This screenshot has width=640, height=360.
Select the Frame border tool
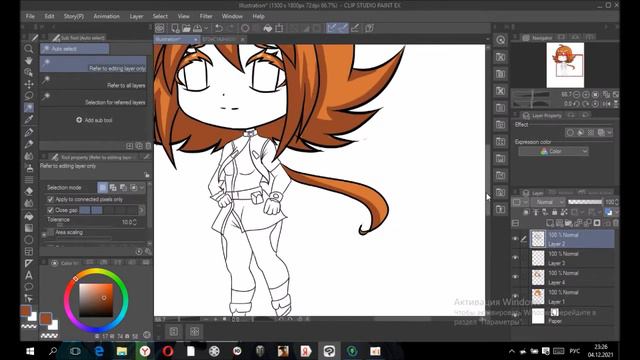(x=29, y=251)
